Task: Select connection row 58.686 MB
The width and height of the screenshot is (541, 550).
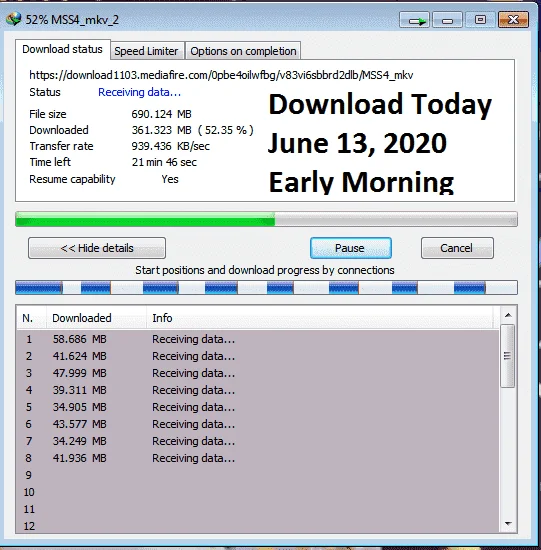Action: (x=258, y=339)
